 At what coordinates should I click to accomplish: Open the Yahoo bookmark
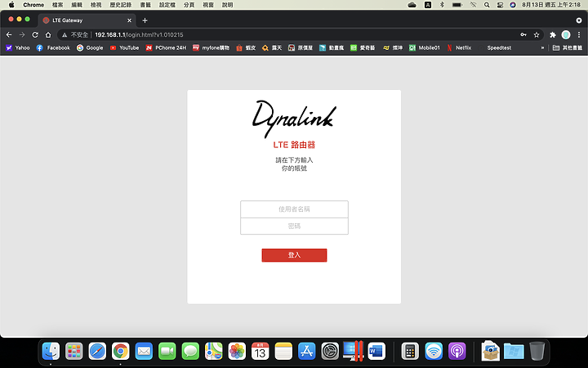(18, 47)
